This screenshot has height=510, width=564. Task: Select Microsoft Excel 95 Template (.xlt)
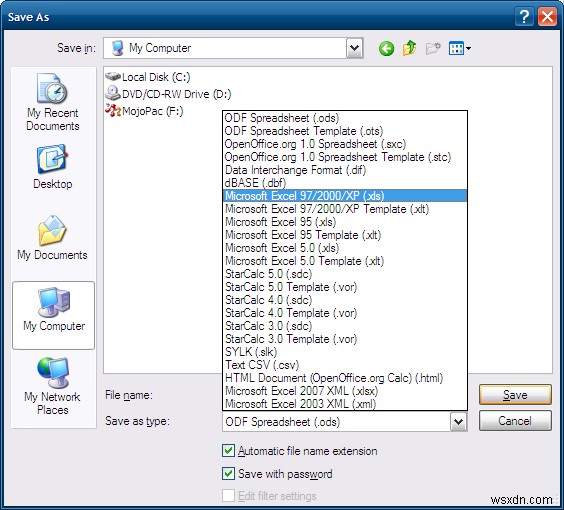click(x=345, y=235)
